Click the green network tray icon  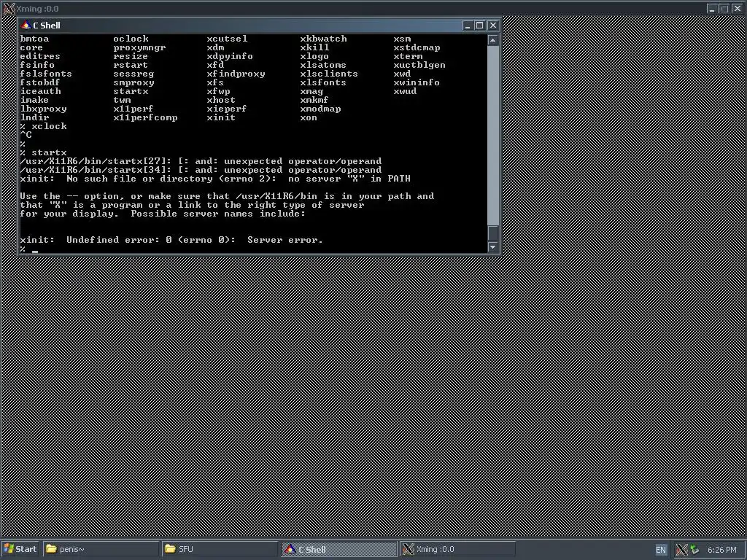click(x=694, y=550)
